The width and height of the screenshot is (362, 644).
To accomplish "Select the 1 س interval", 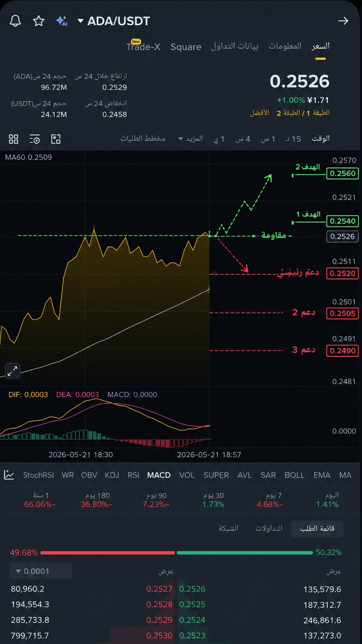I will click(x=268, y=139).
